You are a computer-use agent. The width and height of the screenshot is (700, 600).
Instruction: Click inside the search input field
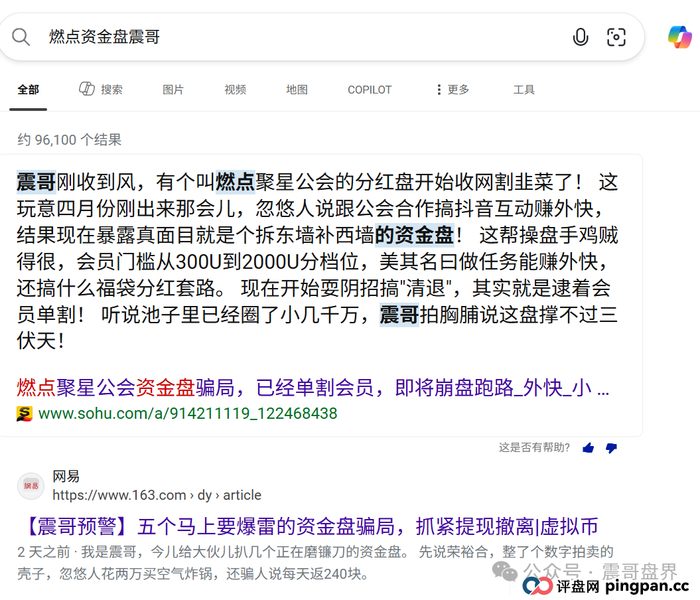(265, 37)
